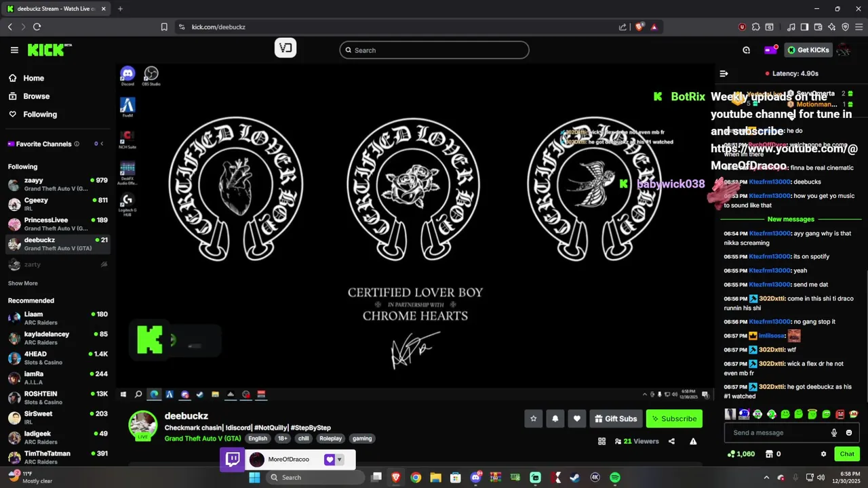The image size is (868, 488).
Task: Click the English language tag
Action: (258, 439)
